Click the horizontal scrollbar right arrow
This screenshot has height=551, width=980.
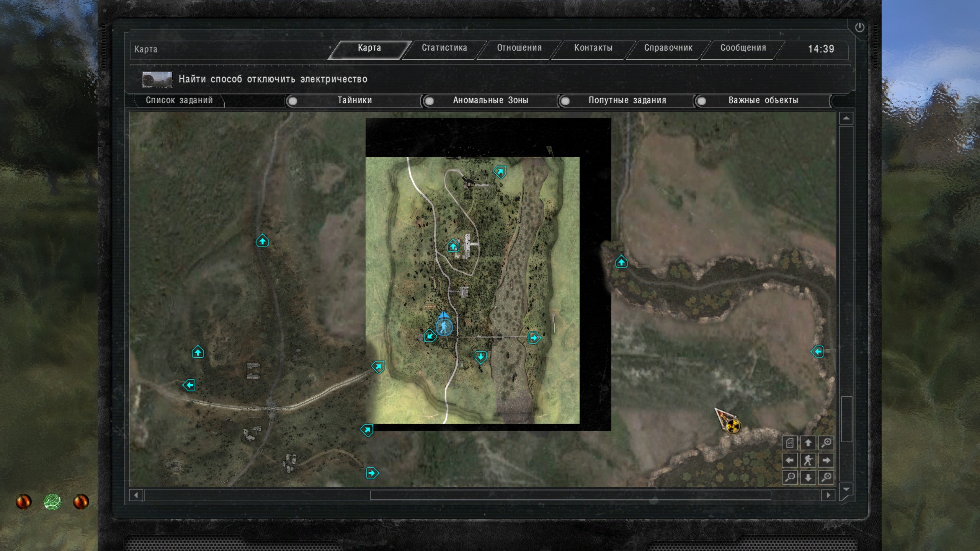click(x=828, y=495)
